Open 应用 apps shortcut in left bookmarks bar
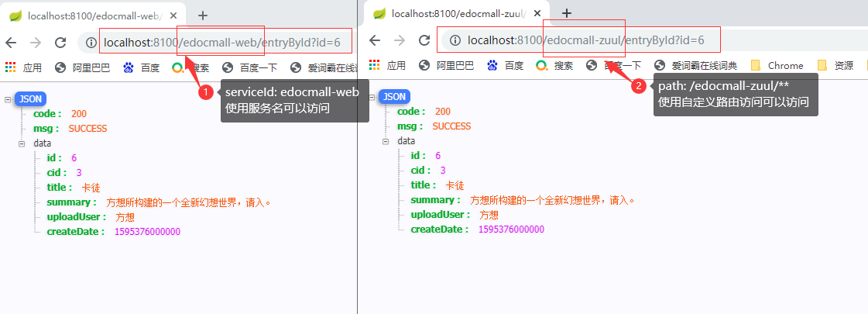The height and width of the screenshot is (314, 868). (x=24, y=67)
